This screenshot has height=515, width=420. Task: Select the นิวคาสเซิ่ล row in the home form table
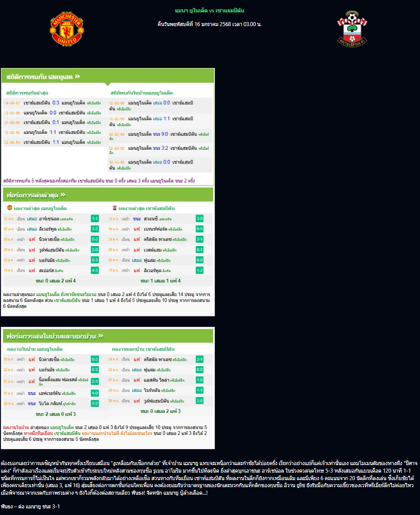(55, 360)
